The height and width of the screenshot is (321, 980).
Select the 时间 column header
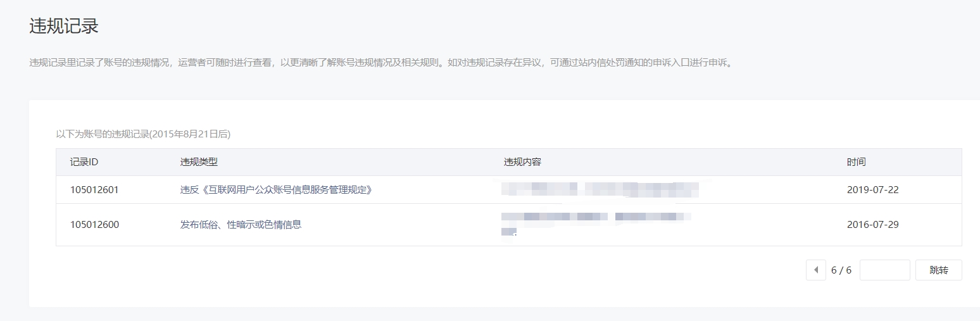856,162
